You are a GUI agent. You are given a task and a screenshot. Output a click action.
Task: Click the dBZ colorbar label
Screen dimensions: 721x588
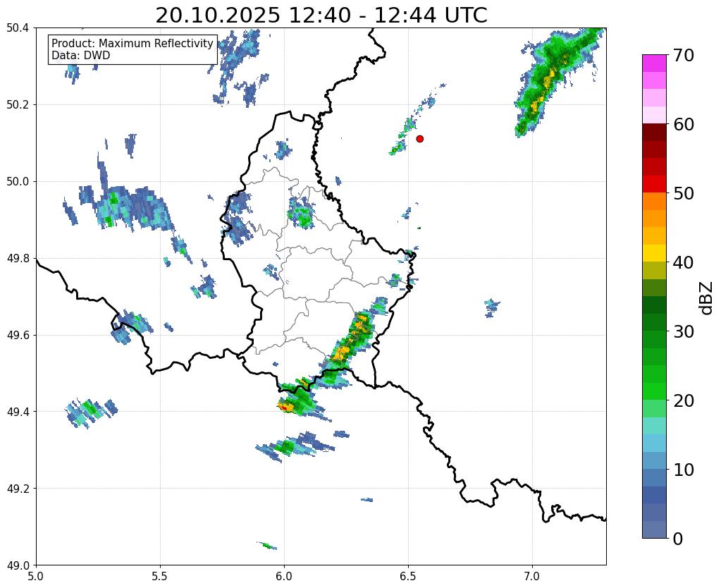coord(707,298)
